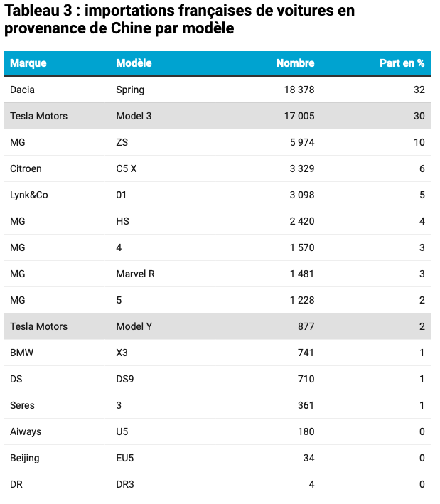Sort by the Modèle column header
Image resolution: width=440 pixels, height=504 pixels.
pyautogui.click(x=134, y=63)
